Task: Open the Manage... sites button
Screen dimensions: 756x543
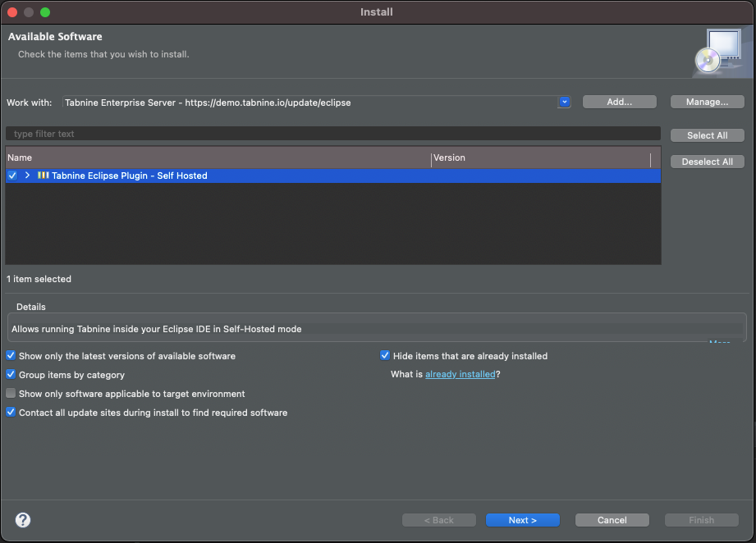Action: coord(707,103)
